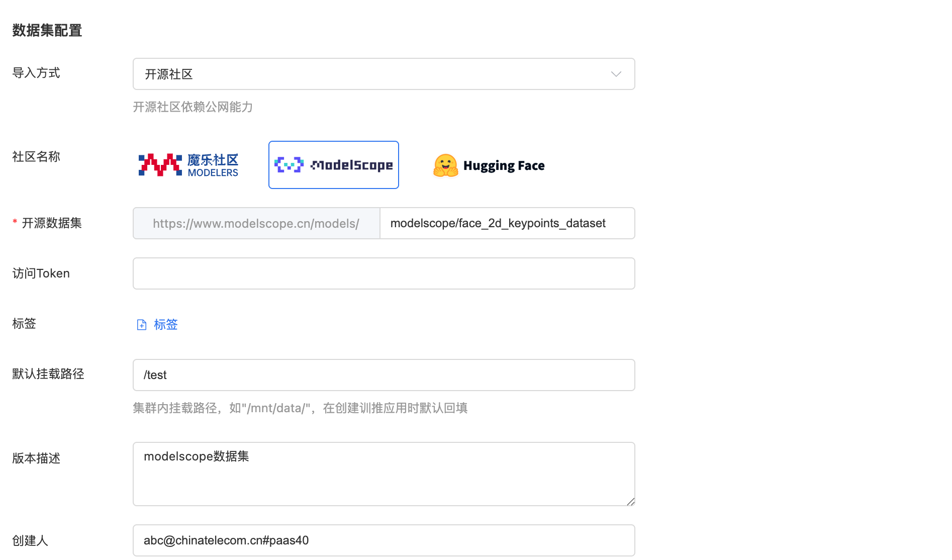
Task: Click the modelscope.cn URL prefix box
Action: pyautogui.click(x=256, y=223)
